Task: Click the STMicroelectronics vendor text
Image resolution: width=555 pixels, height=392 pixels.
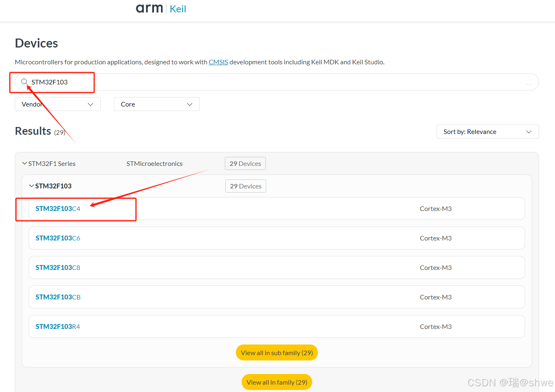Action: click(x=154, y=163)
